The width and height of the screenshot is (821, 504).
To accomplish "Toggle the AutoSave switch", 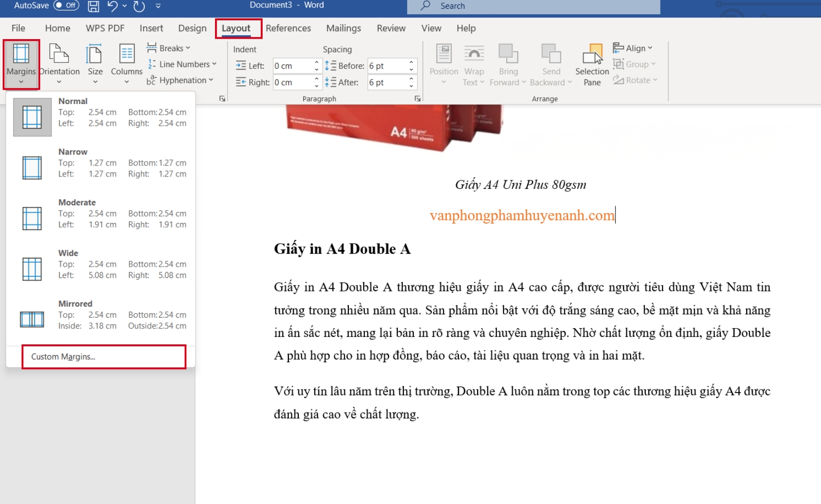I will pos(66,5).
